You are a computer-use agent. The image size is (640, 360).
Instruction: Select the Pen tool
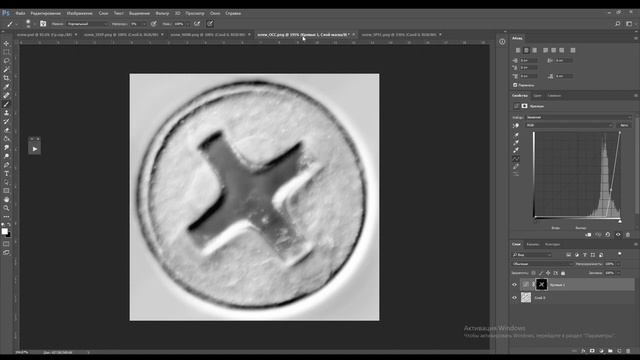[6, 165]
